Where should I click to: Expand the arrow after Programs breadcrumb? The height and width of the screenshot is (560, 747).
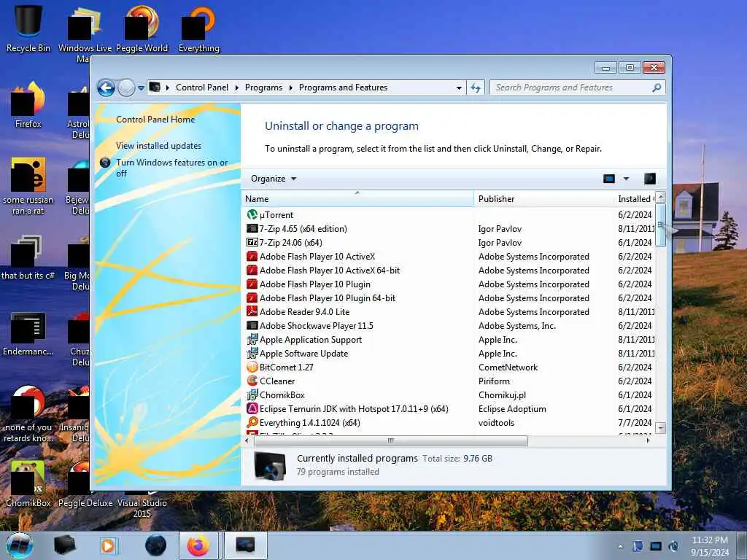click(290, 87)
